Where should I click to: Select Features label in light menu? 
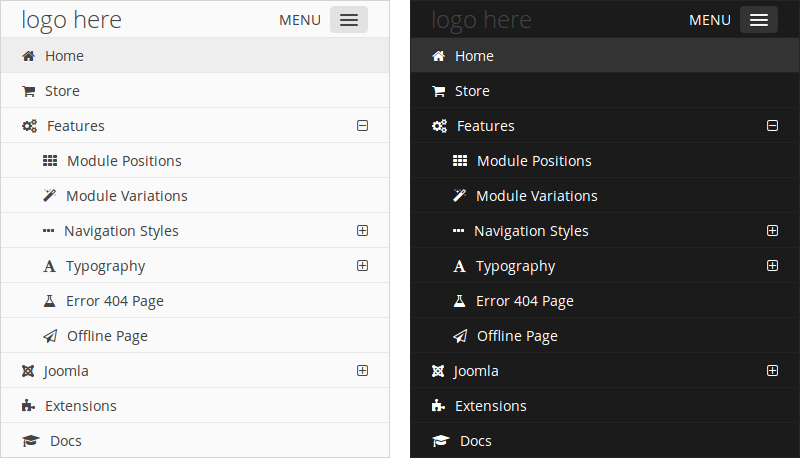(76, 126)
